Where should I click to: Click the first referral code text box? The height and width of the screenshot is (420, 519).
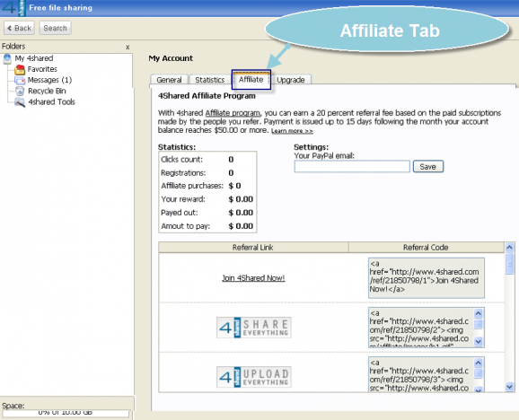(427, 278)
